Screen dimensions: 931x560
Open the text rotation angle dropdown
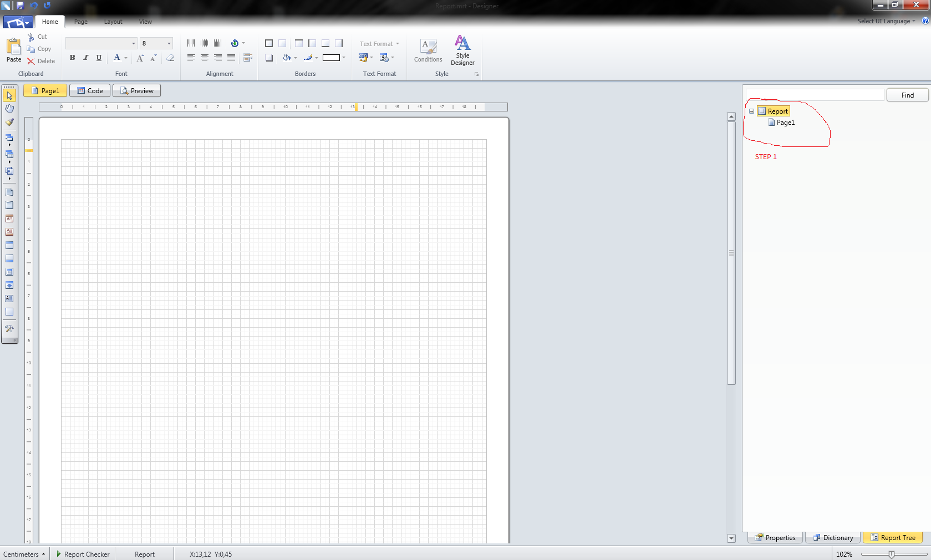point(237,43)
